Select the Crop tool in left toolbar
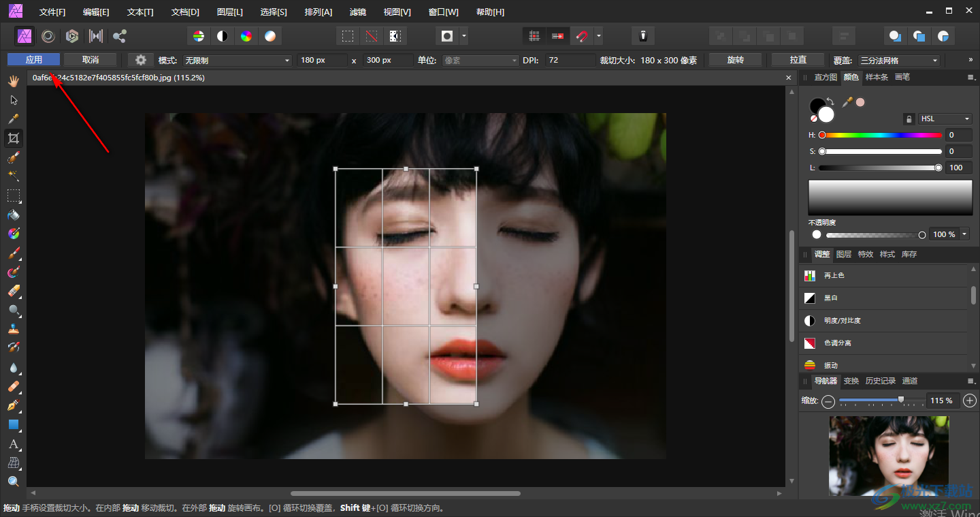 coord(13,138)
